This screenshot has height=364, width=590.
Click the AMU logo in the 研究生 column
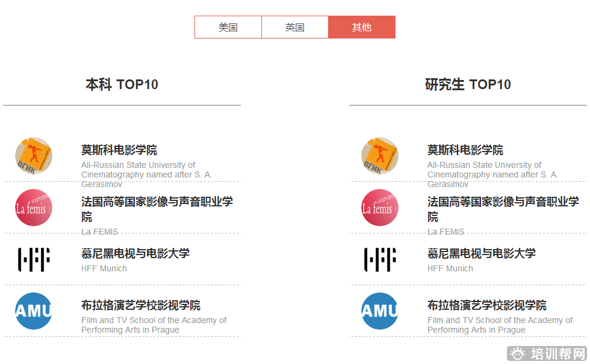(x=380, y=311)
